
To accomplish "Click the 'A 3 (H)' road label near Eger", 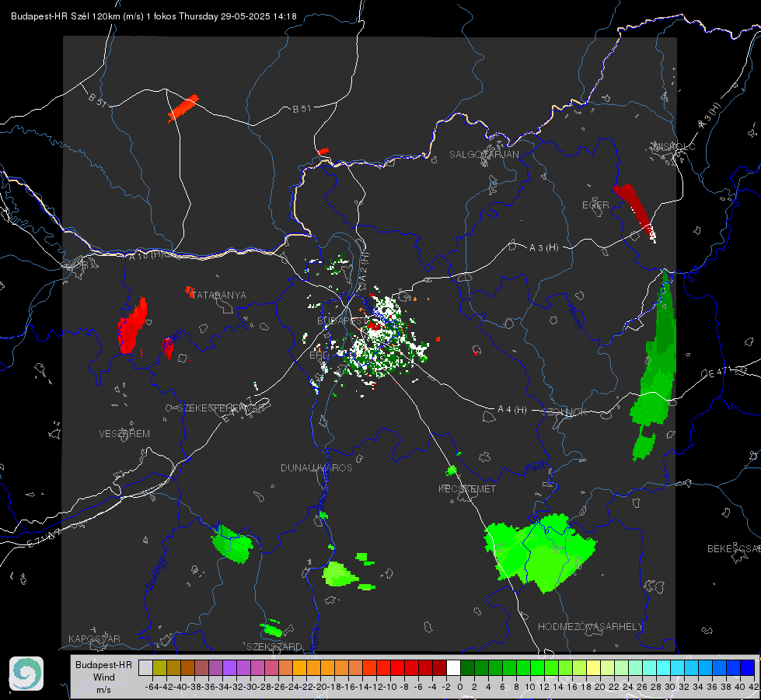I will 543,248.
